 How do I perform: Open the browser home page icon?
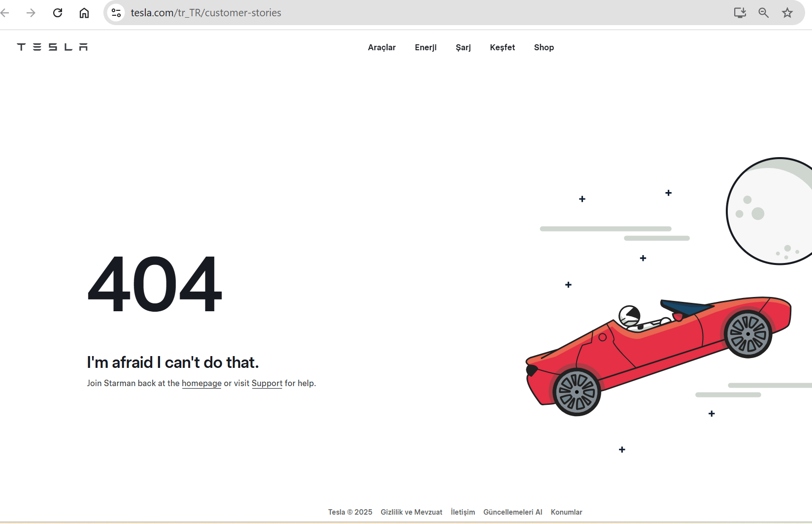[84, 13]
